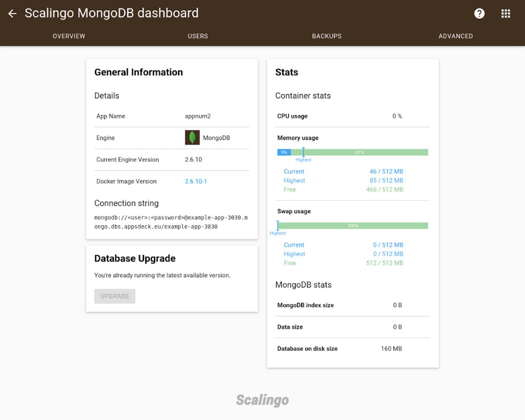Viewport: 525px width, 420px height.
Task: Click the Scalingo MongoDB dashboard title
Action: click(112, 13)
